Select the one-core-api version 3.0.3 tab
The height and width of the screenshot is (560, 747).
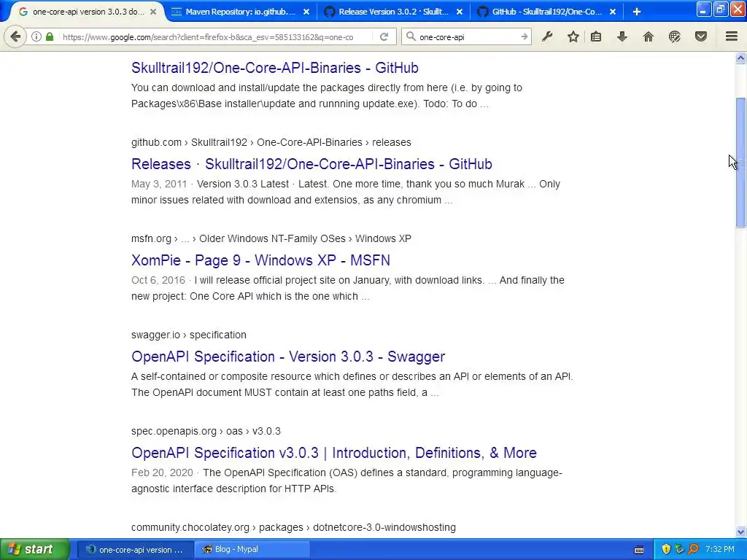[x=88, y=12]
